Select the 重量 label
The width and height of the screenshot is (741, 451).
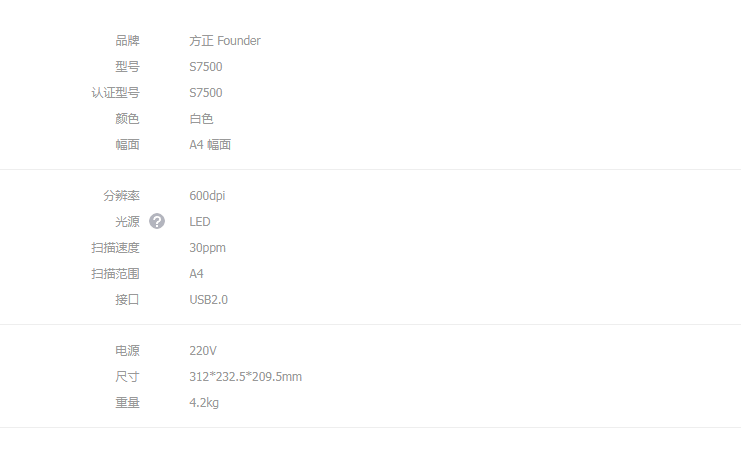(x=127, y=403)
